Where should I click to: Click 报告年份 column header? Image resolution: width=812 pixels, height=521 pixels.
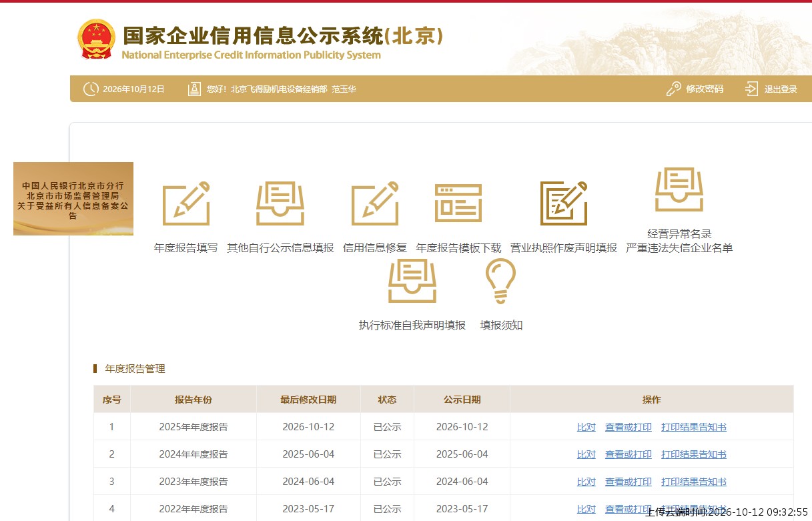click(x=193, y=400)
